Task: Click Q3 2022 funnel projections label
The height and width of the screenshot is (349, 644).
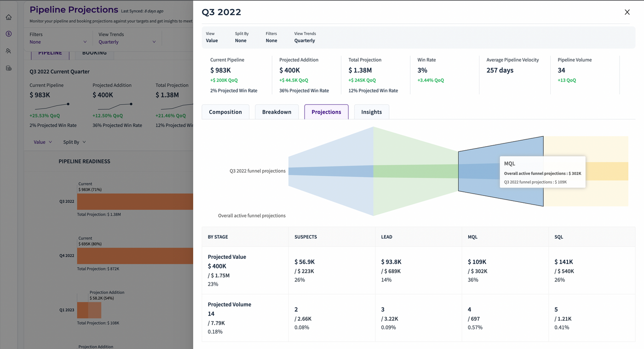Action: coord(258,171)
